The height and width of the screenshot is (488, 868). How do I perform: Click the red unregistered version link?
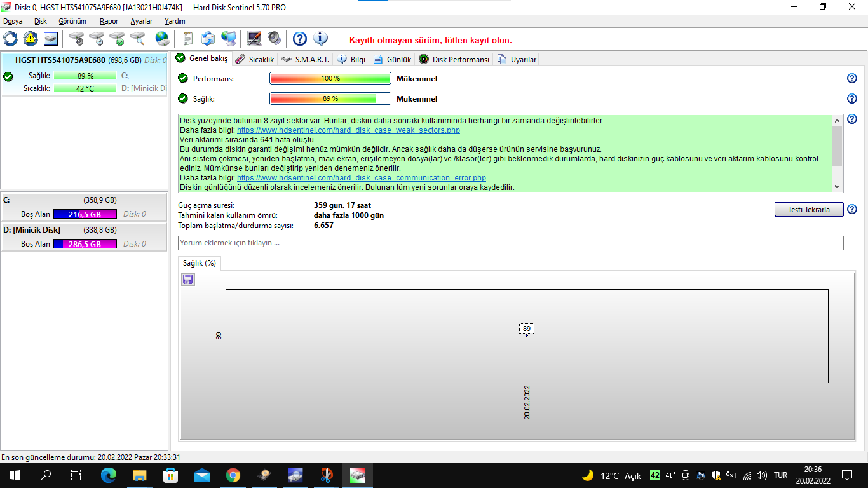[x=431, y=40]
